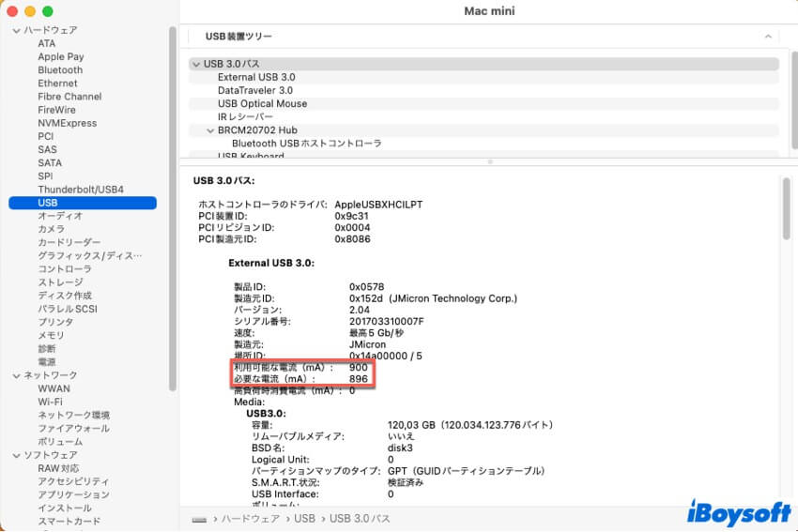798x532 pixels.
Task: Select USB Optical Mouse in device tree
Action: click(x=483, y=104)
